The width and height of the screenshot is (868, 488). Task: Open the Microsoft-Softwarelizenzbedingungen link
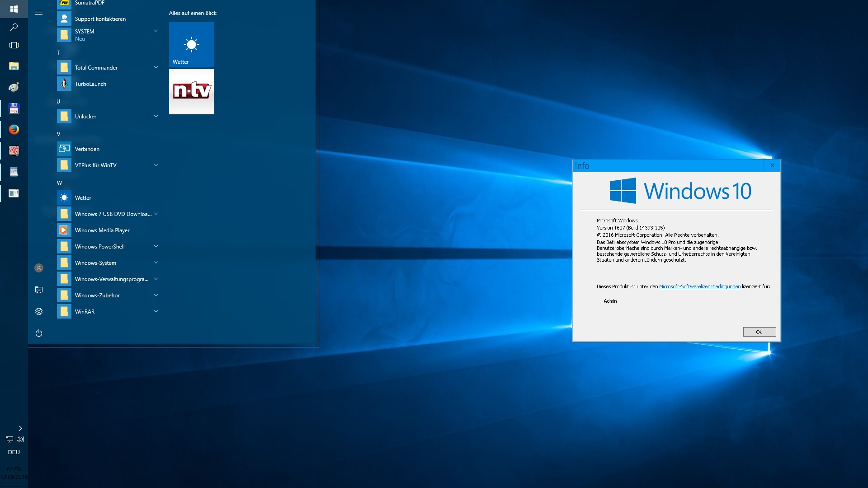tap(699, 286)
